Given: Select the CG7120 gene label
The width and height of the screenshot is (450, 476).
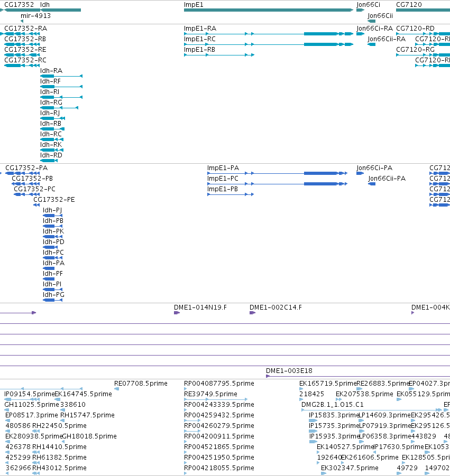Looking at the screenshot, I should click(x=409, y=5).
